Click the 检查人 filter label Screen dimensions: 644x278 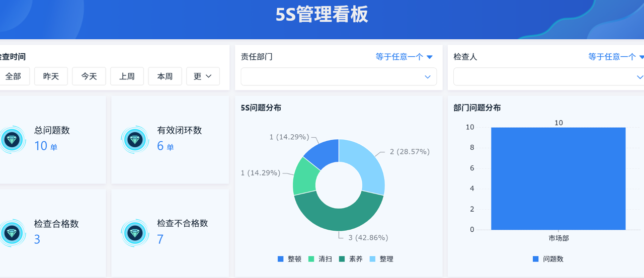[465, 57]
